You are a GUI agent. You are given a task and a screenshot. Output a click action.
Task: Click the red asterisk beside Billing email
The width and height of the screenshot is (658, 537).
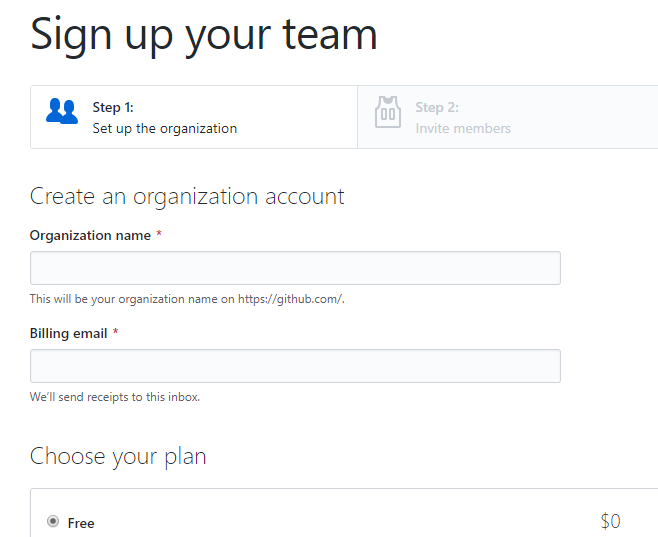[115, 331]
